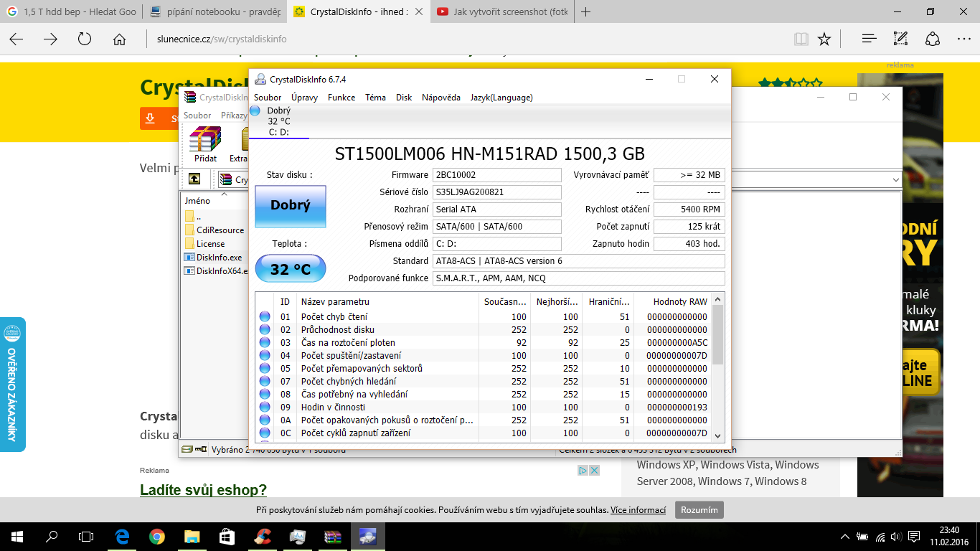The height and width of the screenshot is (551, 980).
Task: Open the Téma menu
Action: (x=375, y=98)
